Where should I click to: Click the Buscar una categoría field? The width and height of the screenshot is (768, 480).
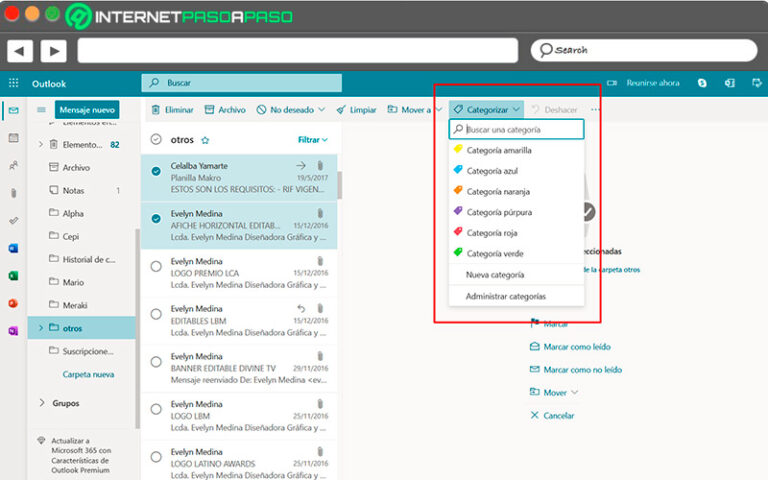pyautogui.click(x=517, y=129)
